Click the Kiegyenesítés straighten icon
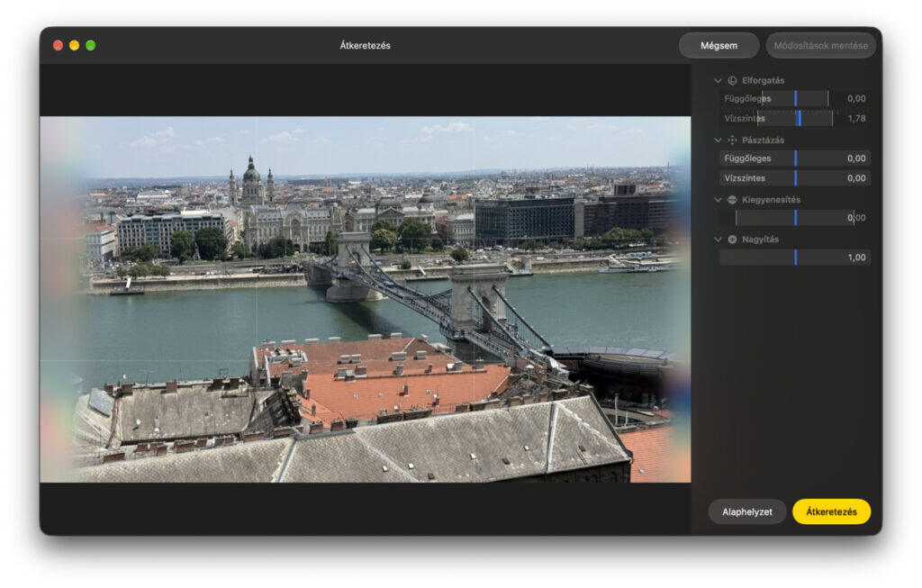 (x=732, y=200)
